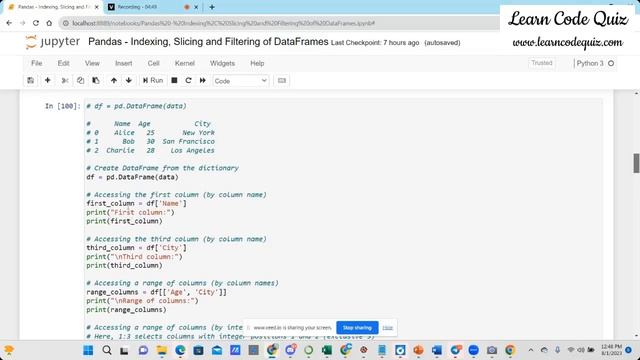Click the line first_column = df['Name']

tap(136, 203)
